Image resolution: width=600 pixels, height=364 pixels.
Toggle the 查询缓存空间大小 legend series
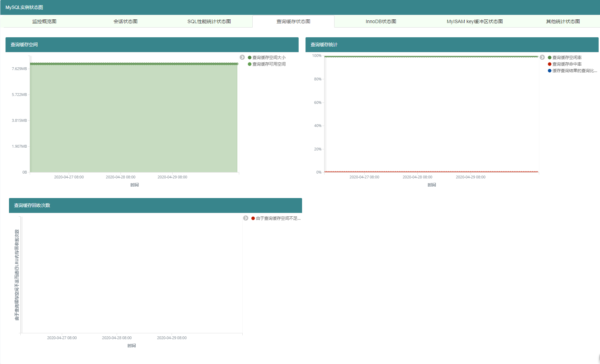click(267, 58)
